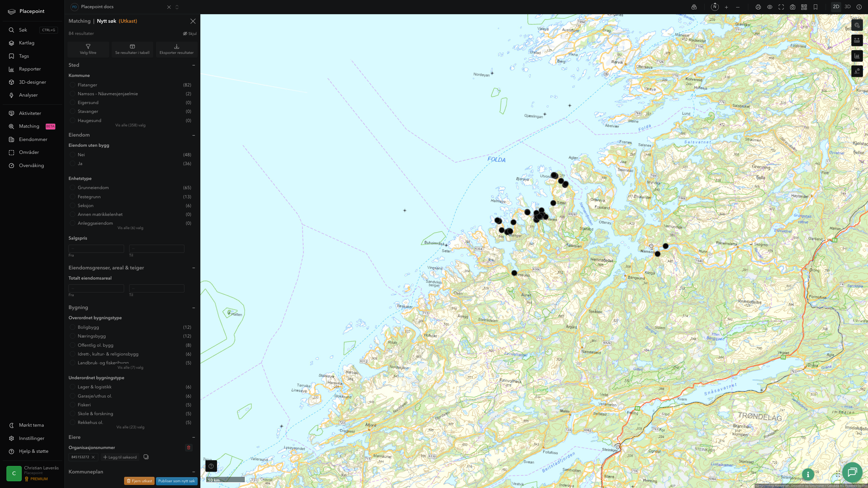Screen dimensions: 868x488
Task: Collapse the Bygning section
Action: [x=194, y=308]
